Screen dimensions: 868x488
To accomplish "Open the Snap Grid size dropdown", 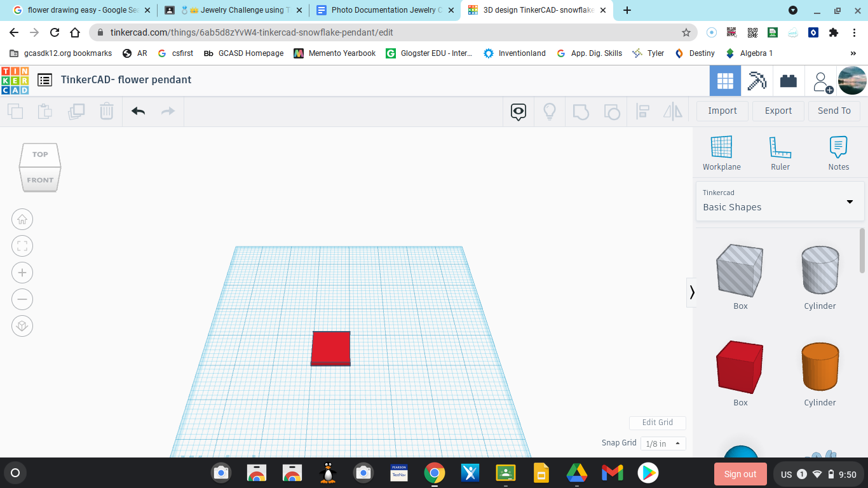I will (663, 443).
